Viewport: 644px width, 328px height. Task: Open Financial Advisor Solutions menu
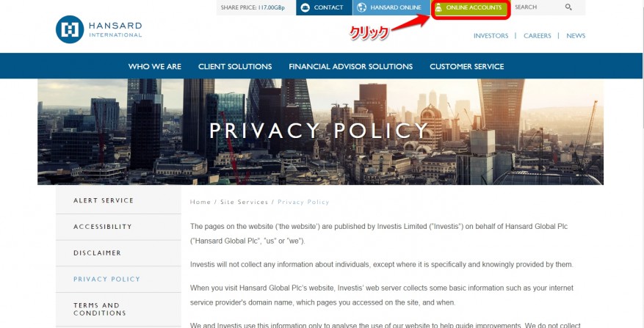351,67
